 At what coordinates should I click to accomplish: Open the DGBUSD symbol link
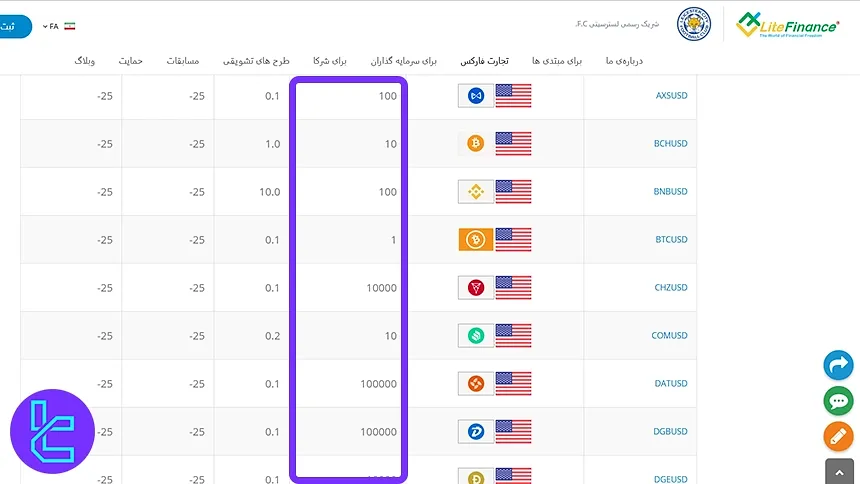pyautogui.click(x=670, y=432)
